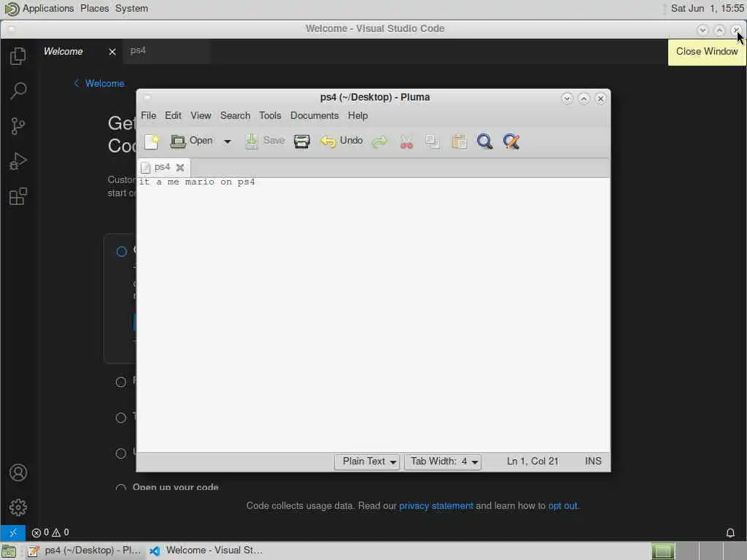The image size is (747, 560).
Task: Click the date and time clock
Action: tap(707, 9)
